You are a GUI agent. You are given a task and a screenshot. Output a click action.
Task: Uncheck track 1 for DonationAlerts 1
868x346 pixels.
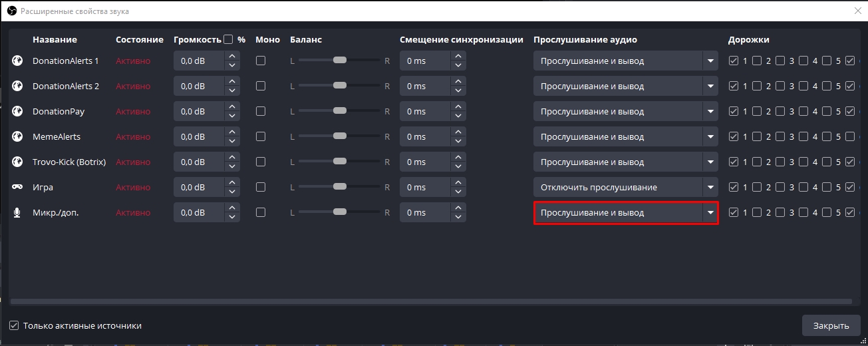coord(734,61)
